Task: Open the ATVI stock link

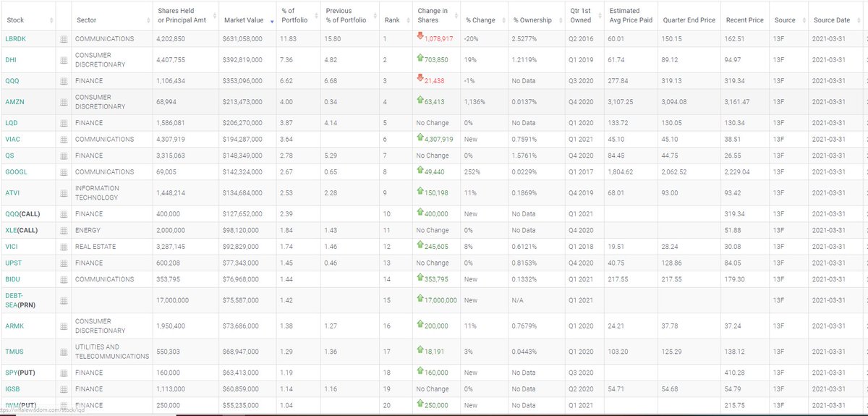Action: coord(12,193)
